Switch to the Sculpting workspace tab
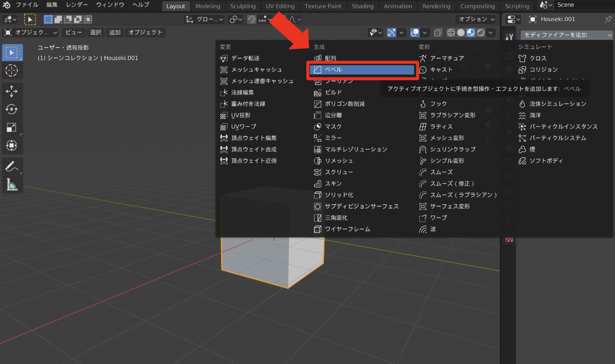 pyautogui.click(x=243, y=6)
